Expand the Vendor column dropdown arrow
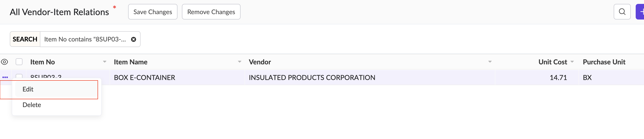The height and width of the screenshot is (139, 644). coord(490,62)
